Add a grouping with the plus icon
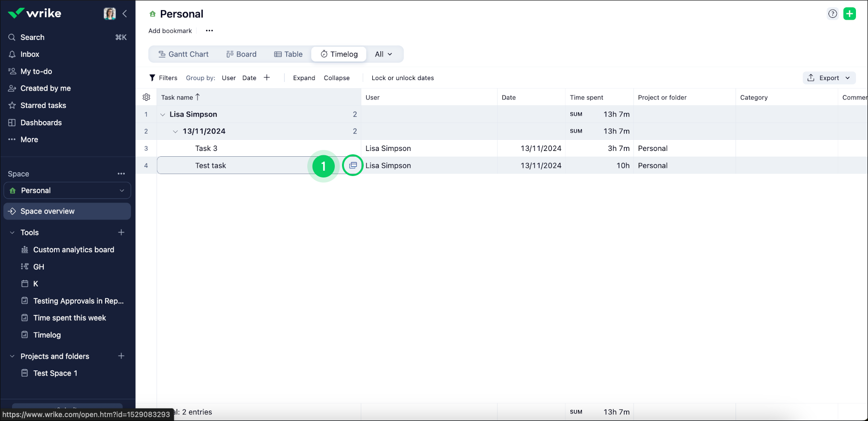The height and width of the screenshot is (421, 868). point(267,78)
